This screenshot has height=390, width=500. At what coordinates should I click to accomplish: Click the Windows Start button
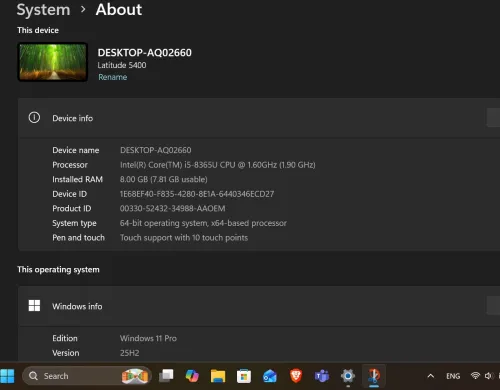pos(7,376)
